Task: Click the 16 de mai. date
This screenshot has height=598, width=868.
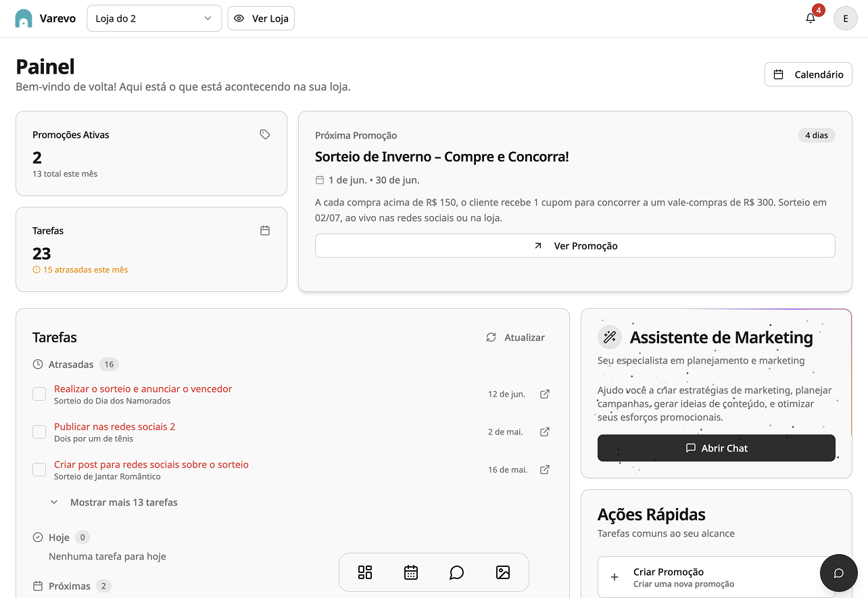Action: click(508, 470)
